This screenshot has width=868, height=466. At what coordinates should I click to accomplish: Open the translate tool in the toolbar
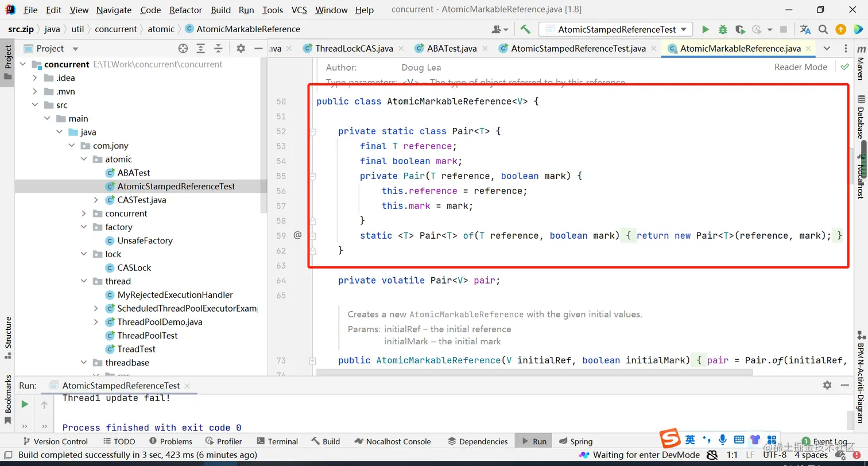pos(805,29)
